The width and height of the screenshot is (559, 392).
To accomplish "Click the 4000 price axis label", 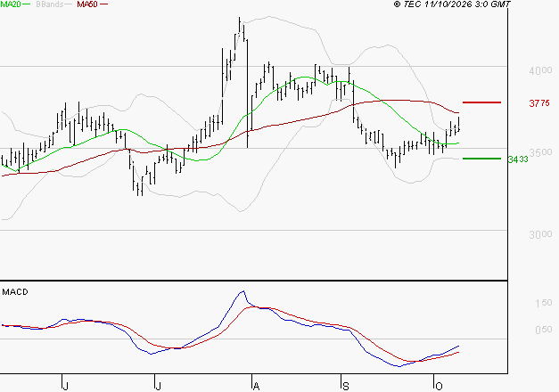I will tap(540, 70).
